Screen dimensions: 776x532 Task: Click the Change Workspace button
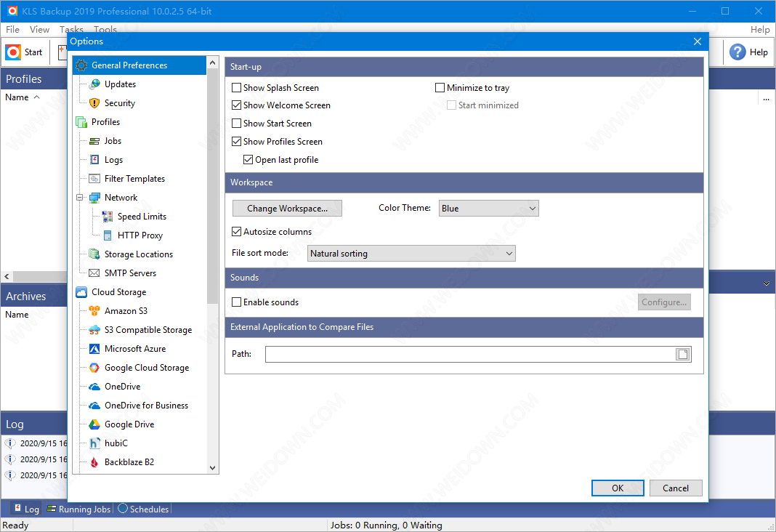(x=287, y=209)
